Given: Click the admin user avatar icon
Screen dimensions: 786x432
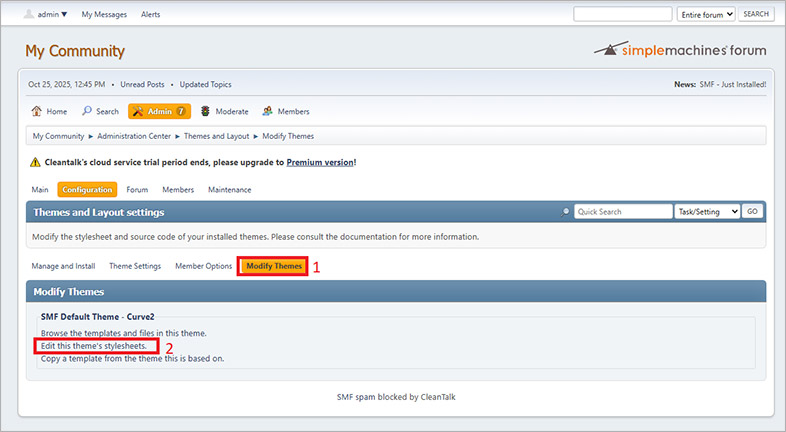Looking at the screenshot, I should click(29, 14).
